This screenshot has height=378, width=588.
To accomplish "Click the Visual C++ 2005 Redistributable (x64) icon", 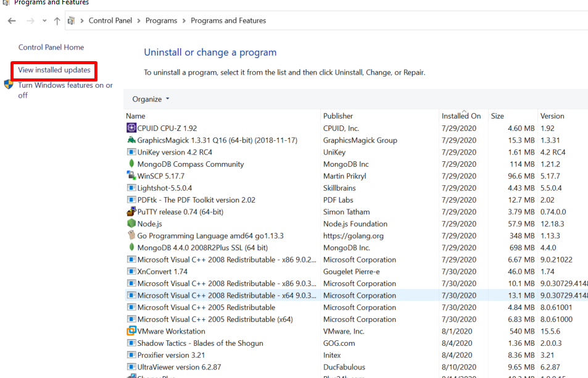I will pos(131,319).
